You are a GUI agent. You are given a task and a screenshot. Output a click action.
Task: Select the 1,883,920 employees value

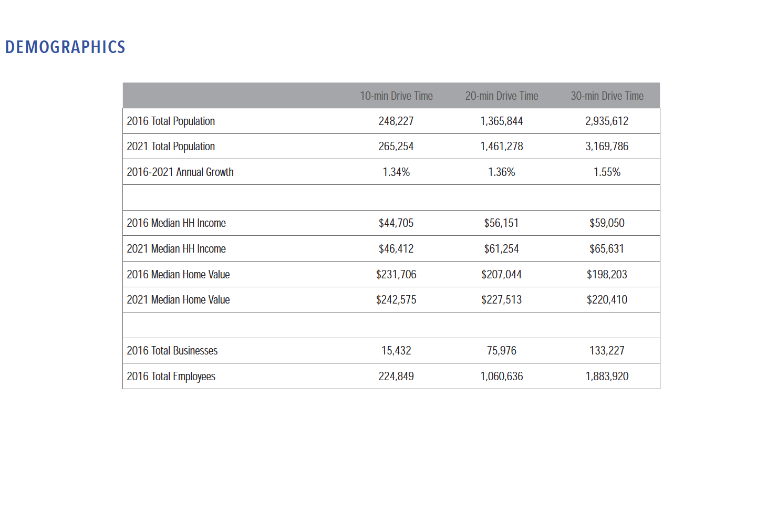tap(607, 377)
